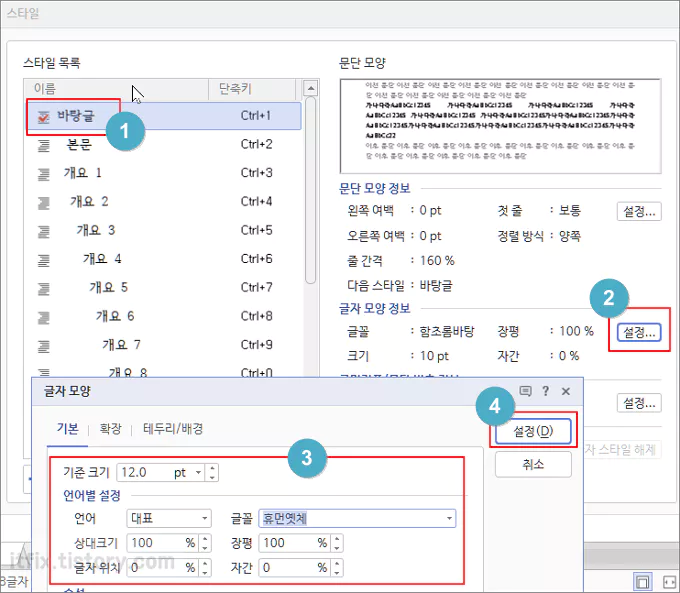The image size is (680, 593).
Task: Click the paragraph icon beside 개요 1
Action: [44, 174]
